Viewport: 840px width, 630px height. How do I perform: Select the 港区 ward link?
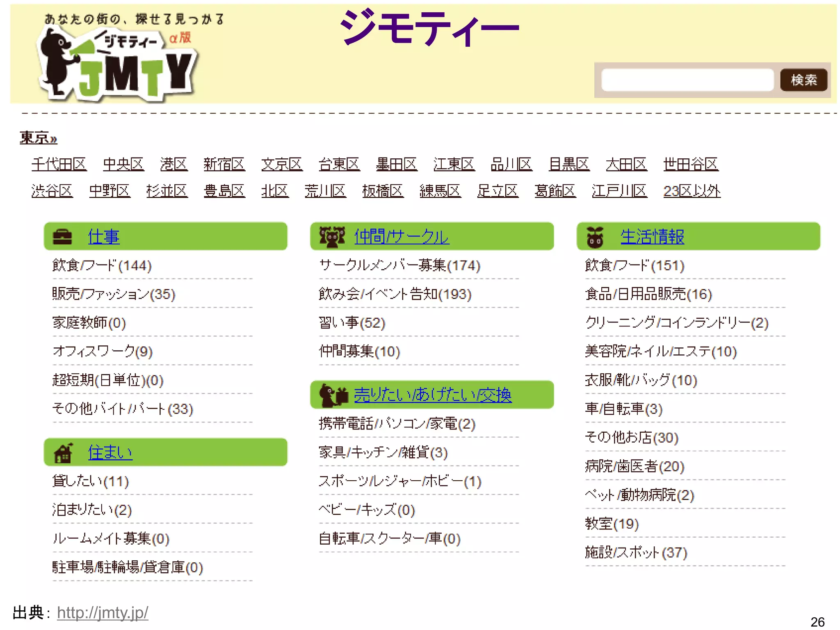coord(174,164)
